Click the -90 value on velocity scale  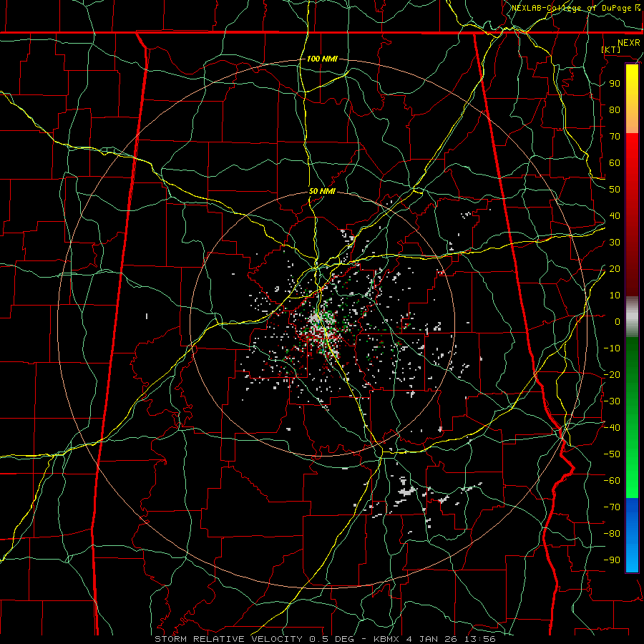[612, 560]
